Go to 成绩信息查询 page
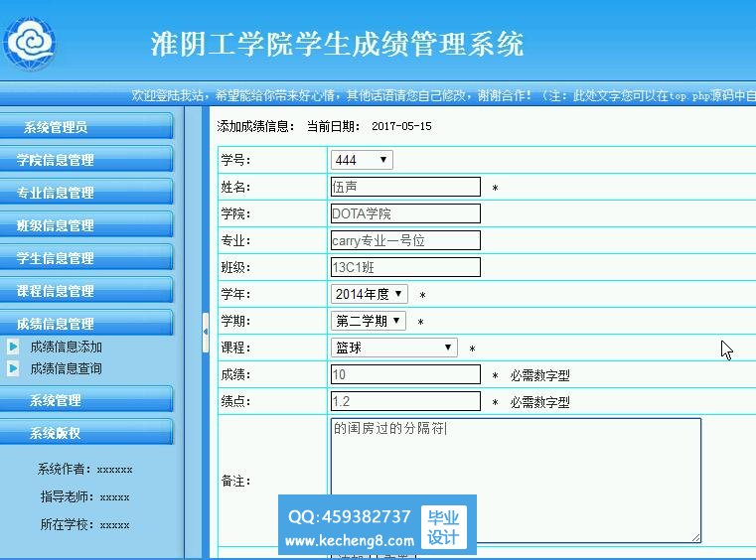 pos(66,368)
